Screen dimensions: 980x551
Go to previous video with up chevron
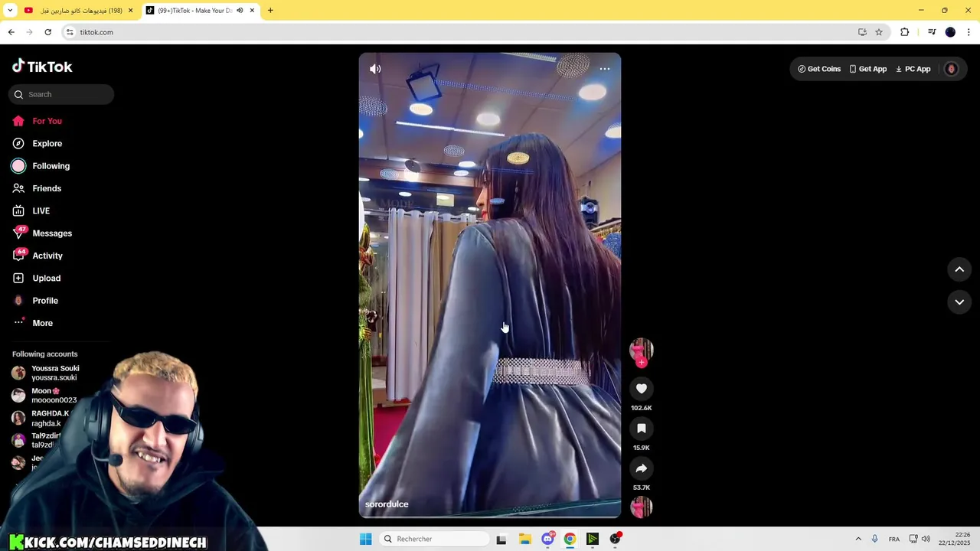[959, 269]
